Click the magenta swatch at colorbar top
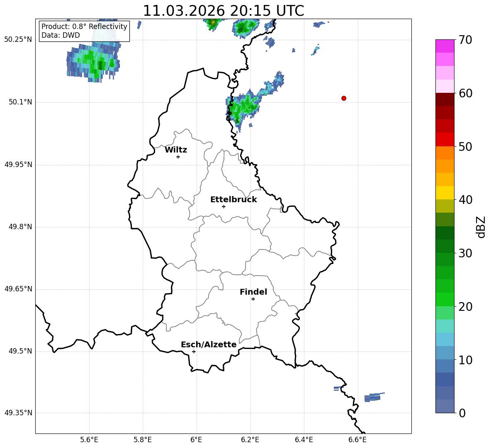Screen dimensions: 491x448 coord(445,46)
